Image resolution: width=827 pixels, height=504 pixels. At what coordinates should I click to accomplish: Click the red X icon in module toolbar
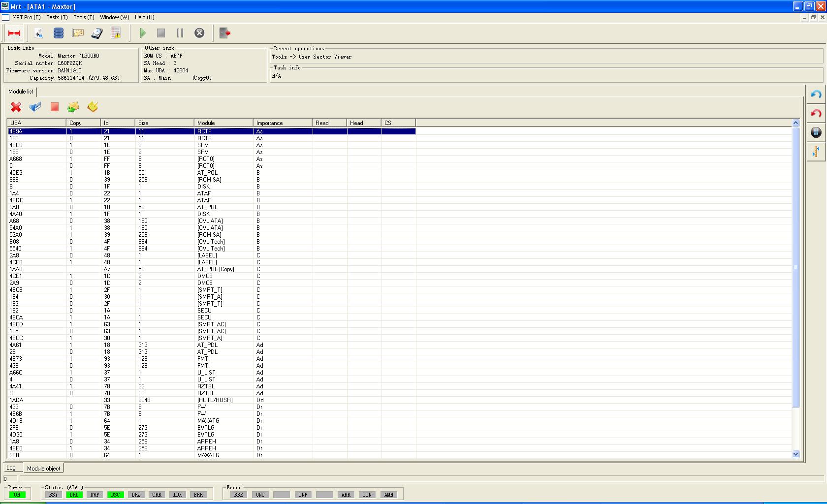[16, 107]
